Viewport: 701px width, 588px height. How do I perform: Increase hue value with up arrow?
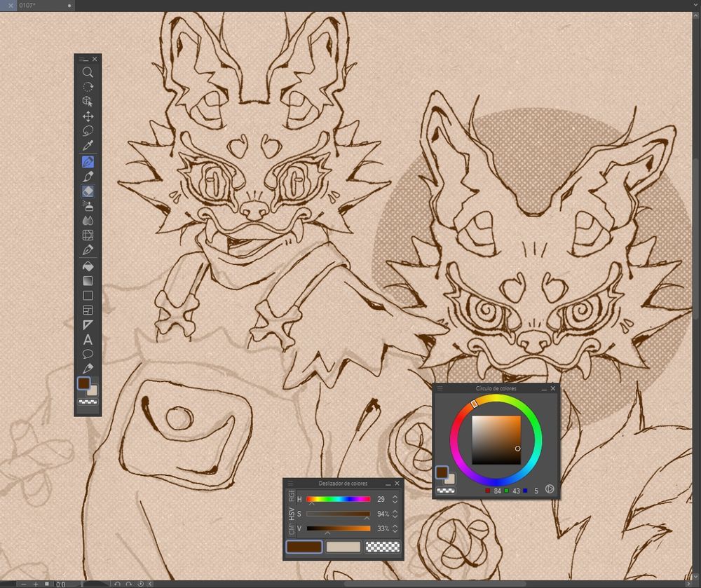coord(395,496)
